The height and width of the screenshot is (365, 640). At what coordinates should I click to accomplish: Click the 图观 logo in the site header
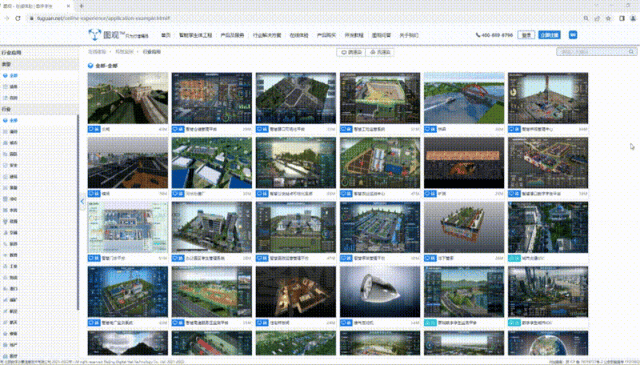pyautogui.click(x=118, y=35)
